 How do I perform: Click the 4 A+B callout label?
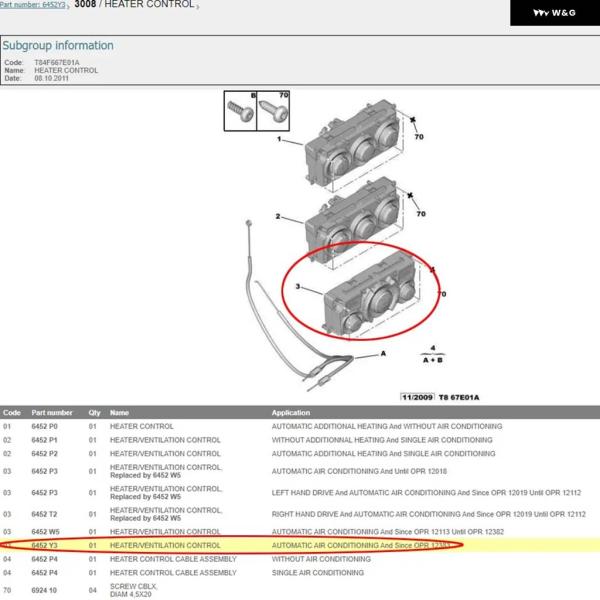pos(431,351)
